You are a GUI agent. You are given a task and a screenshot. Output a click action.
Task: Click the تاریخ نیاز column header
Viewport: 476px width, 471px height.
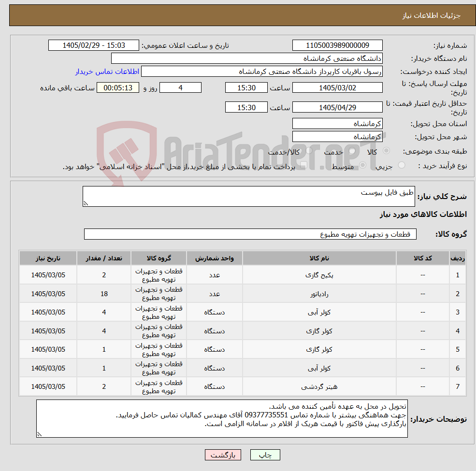(x=48, y=258)
